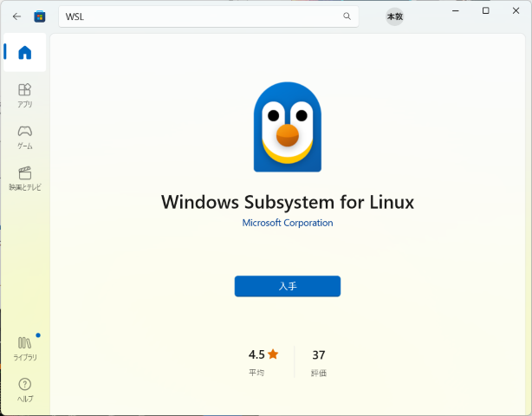Open the Microsoft Corporation publisher link
Image resolution: width=532 pixels, height=416 pixels.
click(x=288, y=223)
